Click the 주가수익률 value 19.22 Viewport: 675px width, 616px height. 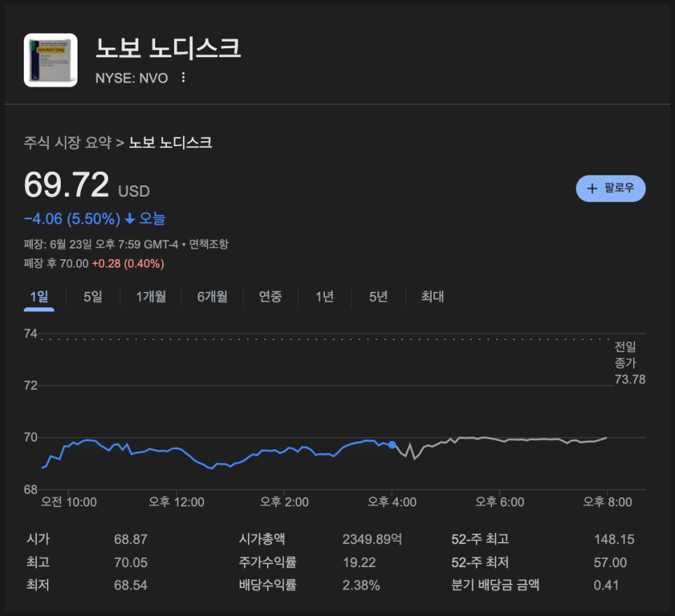359,562
